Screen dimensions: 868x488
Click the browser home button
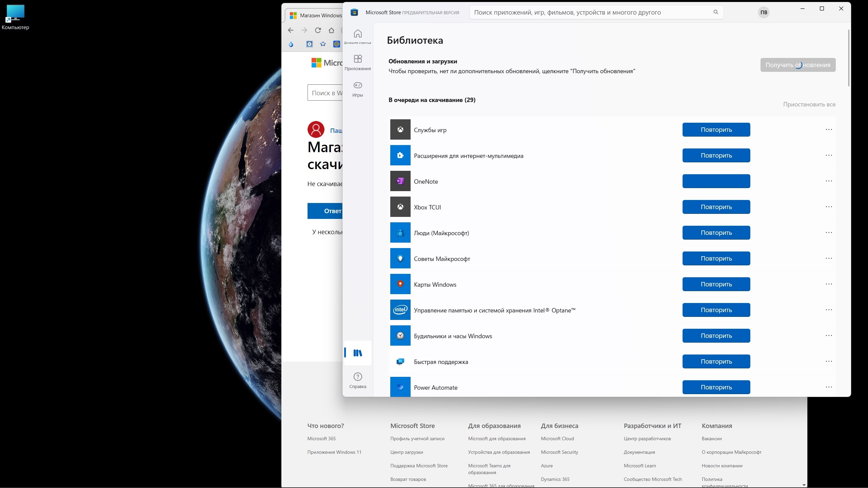(331, 30)
